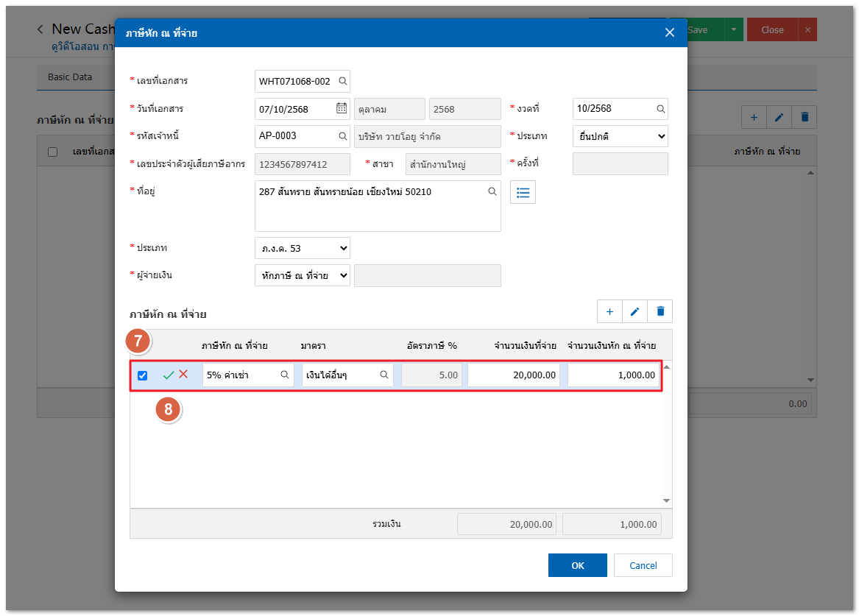Click the scroll down arrow in tax grid
The image size is (859, 616).
[x=666, y=500]
